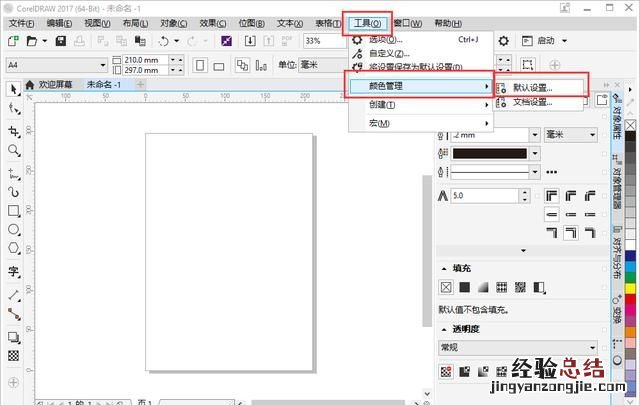
Task: Click the Publish to PDF icon
Action: [287, 41]
